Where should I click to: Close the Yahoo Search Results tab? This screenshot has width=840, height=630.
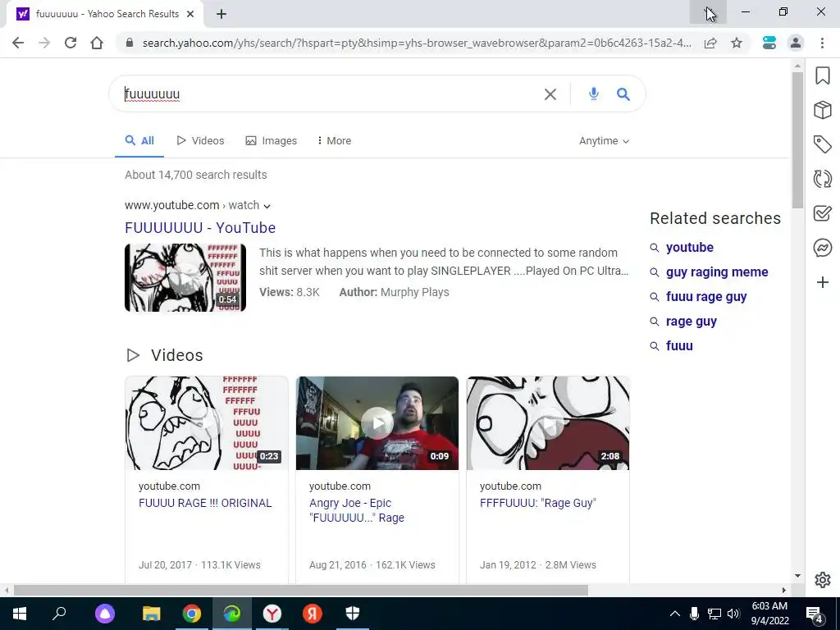[x=190, y=14]
